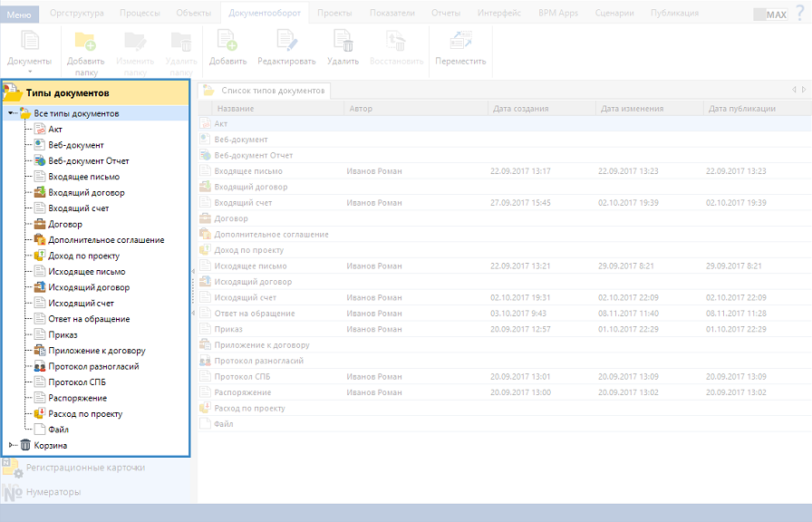
Task: Expand the Корзина tree node
Action: (11, 445)
